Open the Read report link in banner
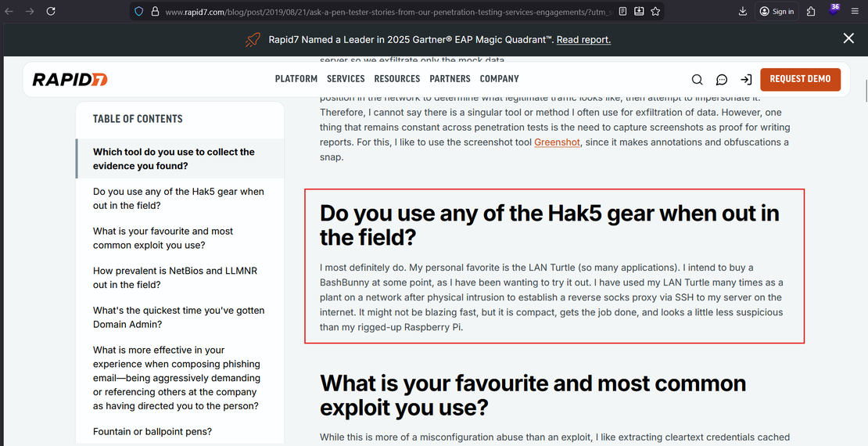868x446 pixels. point(583,40)
